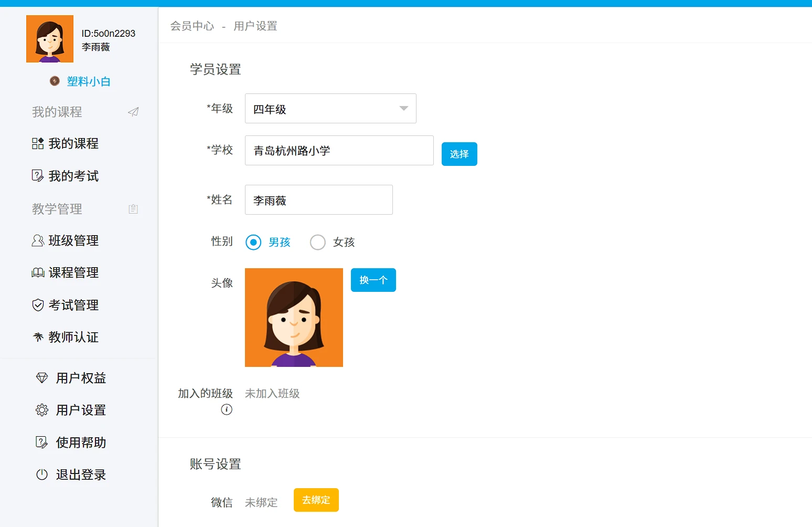Click the power icon for 退出登录
The width and height of the screenshot is (812, 527).
(42, 475)
